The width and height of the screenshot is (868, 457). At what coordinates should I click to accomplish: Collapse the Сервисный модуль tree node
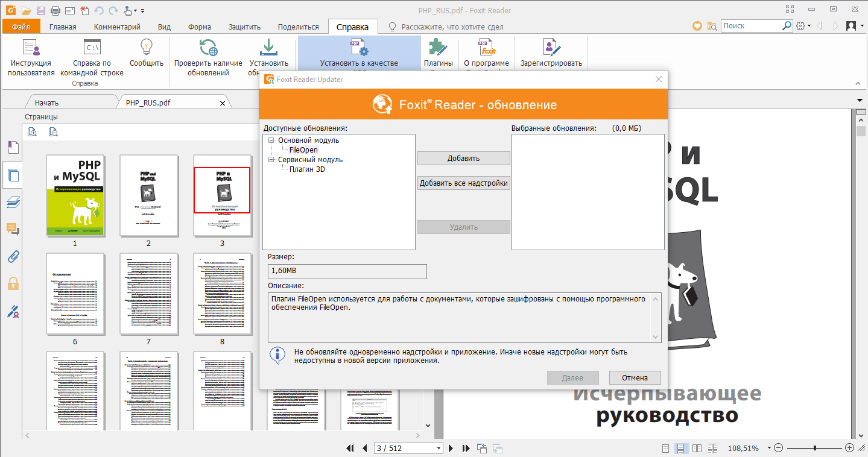click(x=271, y=160)
